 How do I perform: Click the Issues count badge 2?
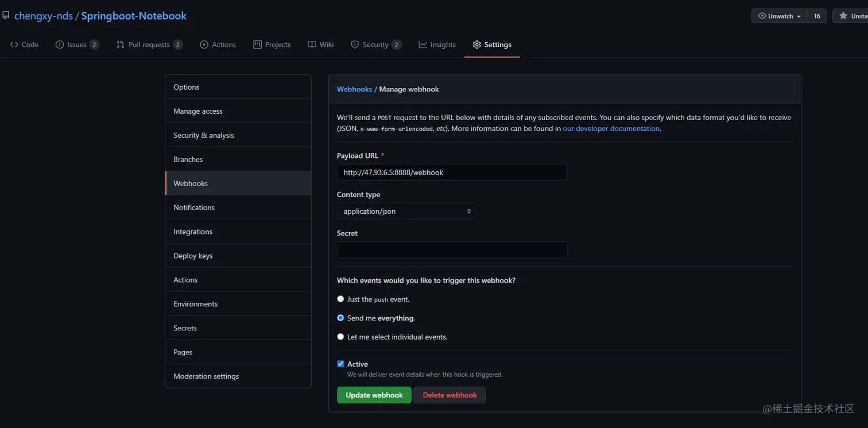click(94, 45)
